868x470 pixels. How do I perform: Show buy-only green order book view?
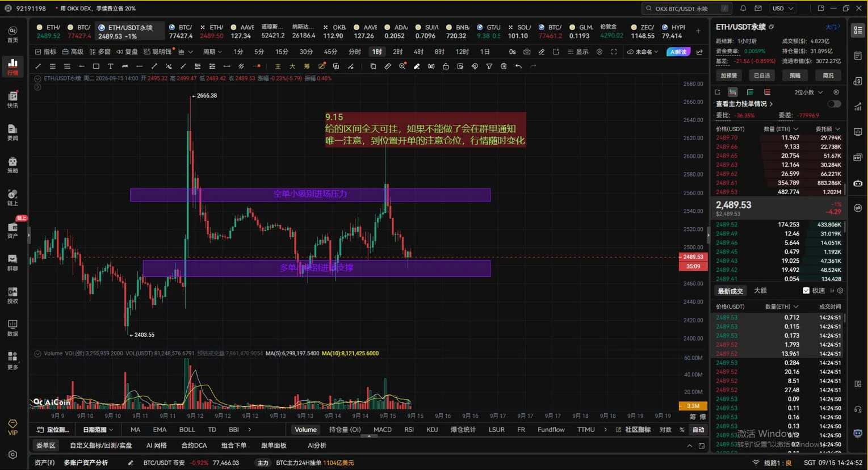pos(750,92)
